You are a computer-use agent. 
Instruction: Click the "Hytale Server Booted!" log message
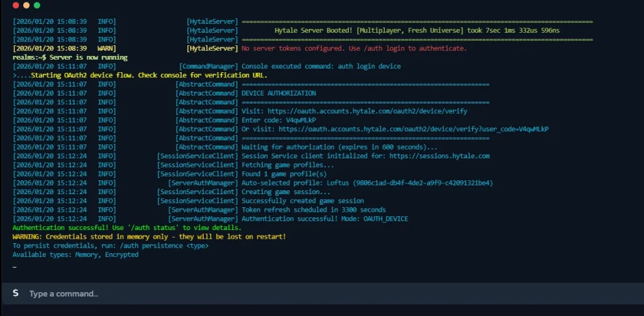(x=417, y=30)
